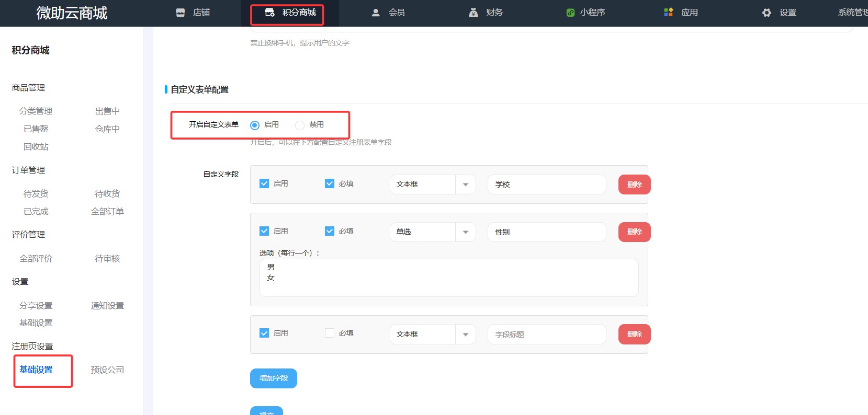Click the empty 字段标题 input box
This screenshot has width=868, height=415.
coord(547,335)
